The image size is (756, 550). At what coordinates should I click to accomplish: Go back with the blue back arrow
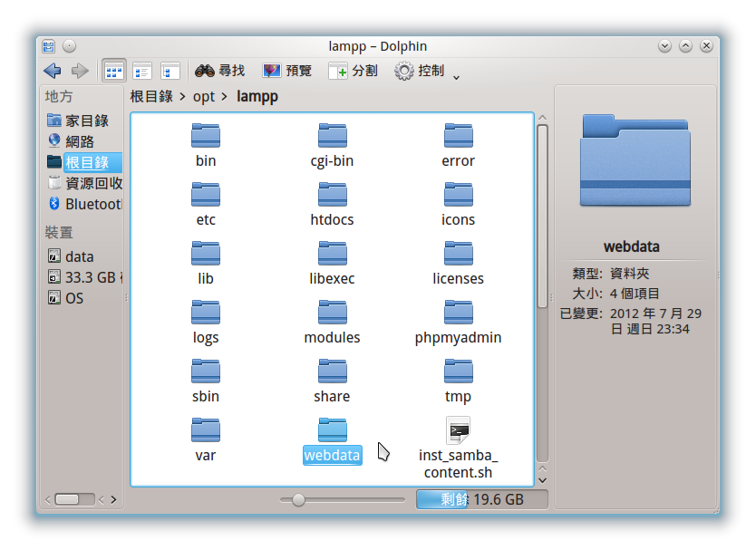point(52,71)
